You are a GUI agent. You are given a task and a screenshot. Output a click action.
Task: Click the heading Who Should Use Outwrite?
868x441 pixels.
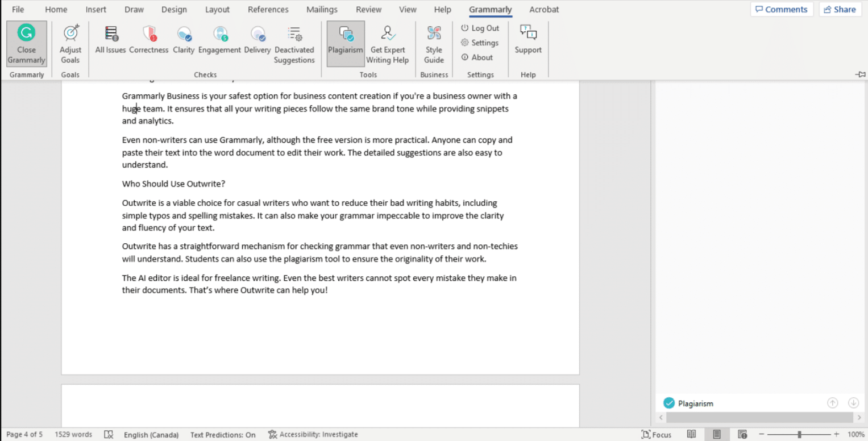click(173, 184)
